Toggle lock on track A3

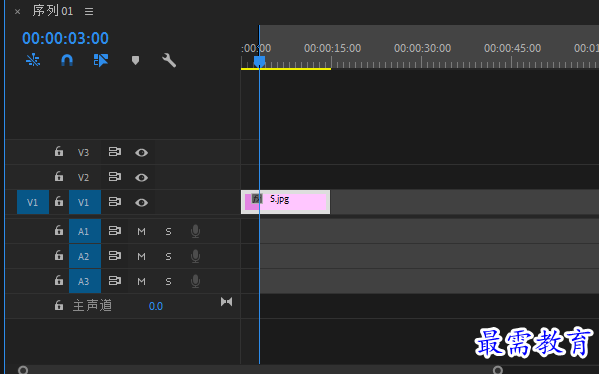(x=58, y=280)
